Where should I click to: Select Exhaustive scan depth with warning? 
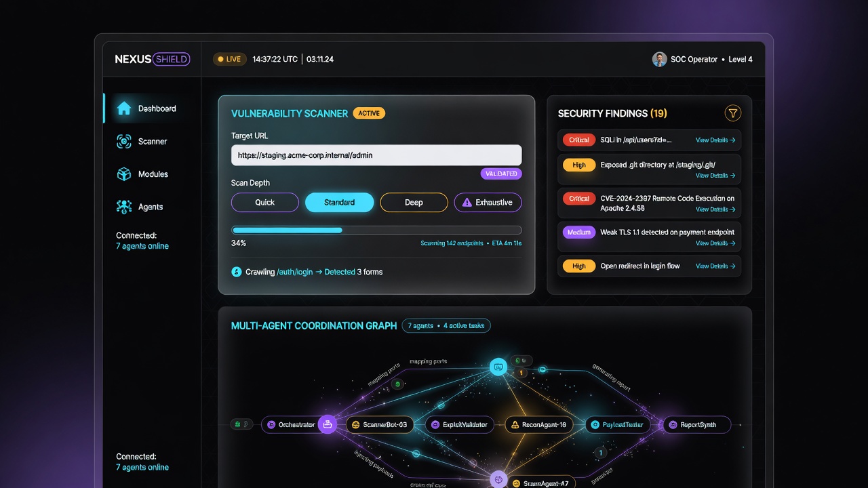[x=488, y=203]
